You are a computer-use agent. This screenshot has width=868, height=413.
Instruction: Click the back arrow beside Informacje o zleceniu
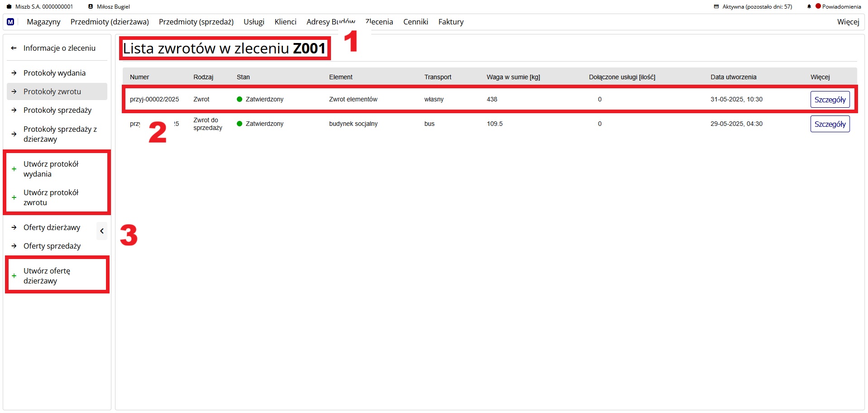point(14,48)
